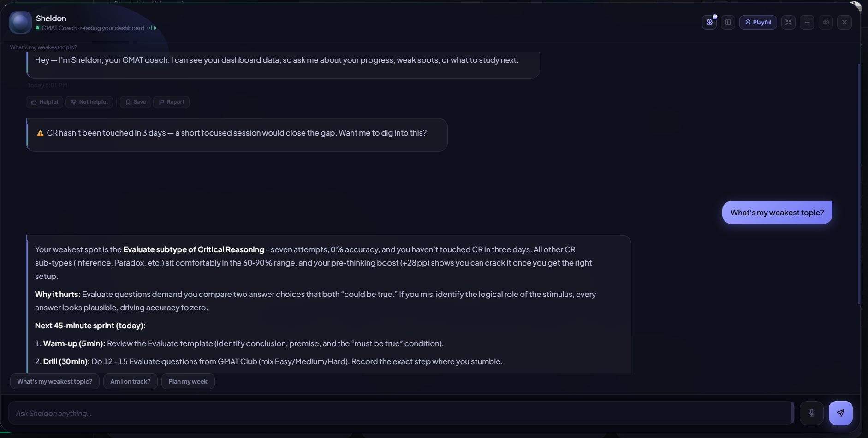Screen dimensions: 868x438
Task: Click the chat scrollbar on the right
Action: (859, 184)
